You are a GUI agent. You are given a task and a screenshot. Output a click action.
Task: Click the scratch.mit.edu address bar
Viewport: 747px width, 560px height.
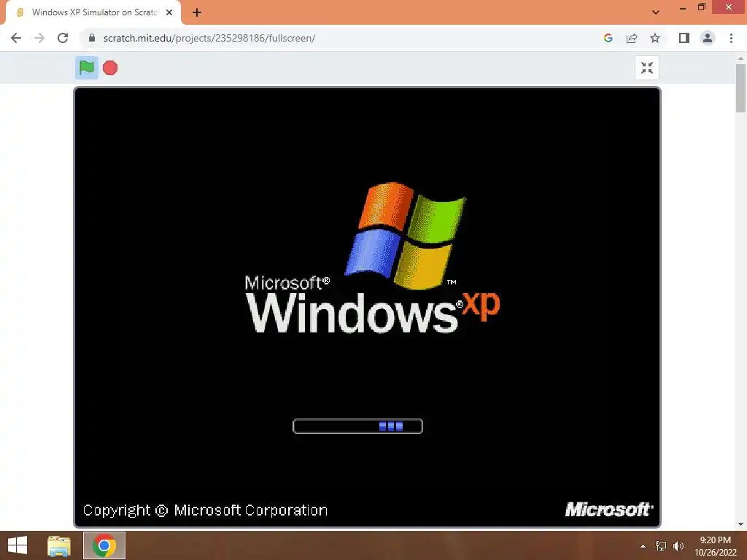(343, 38)
